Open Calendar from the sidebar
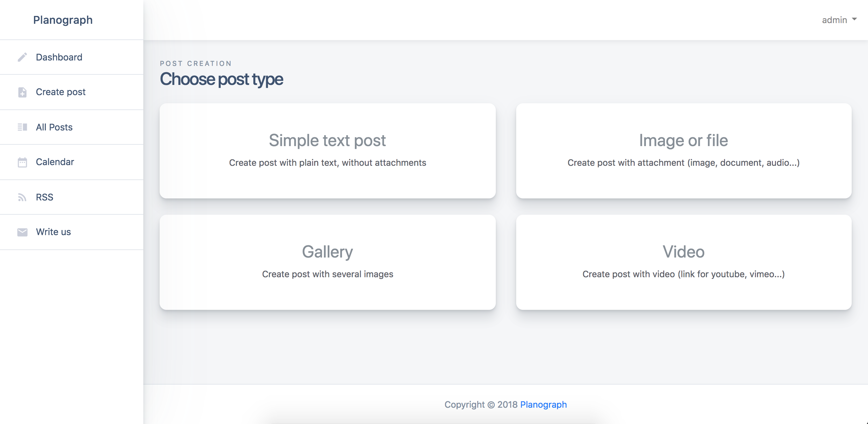The image size is (868, 424). (72, 162)
